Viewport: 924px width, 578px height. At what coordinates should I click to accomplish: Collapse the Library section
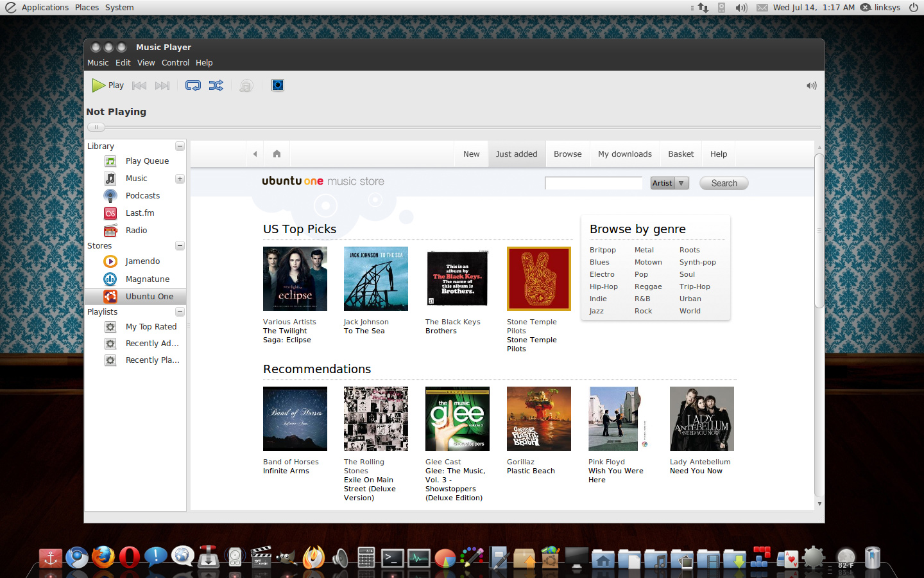tap(180, 146)
